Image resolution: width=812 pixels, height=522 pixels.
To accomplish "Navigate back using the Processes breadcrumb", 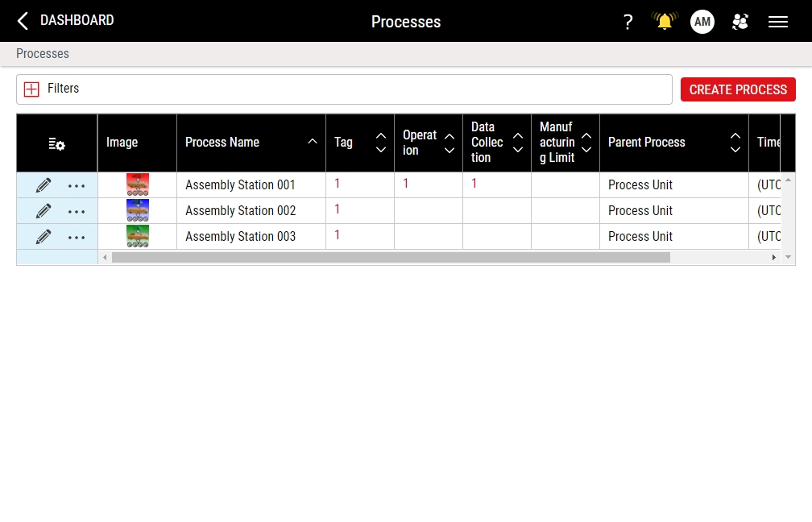I will pyautogui.click(x=42, y=54).
